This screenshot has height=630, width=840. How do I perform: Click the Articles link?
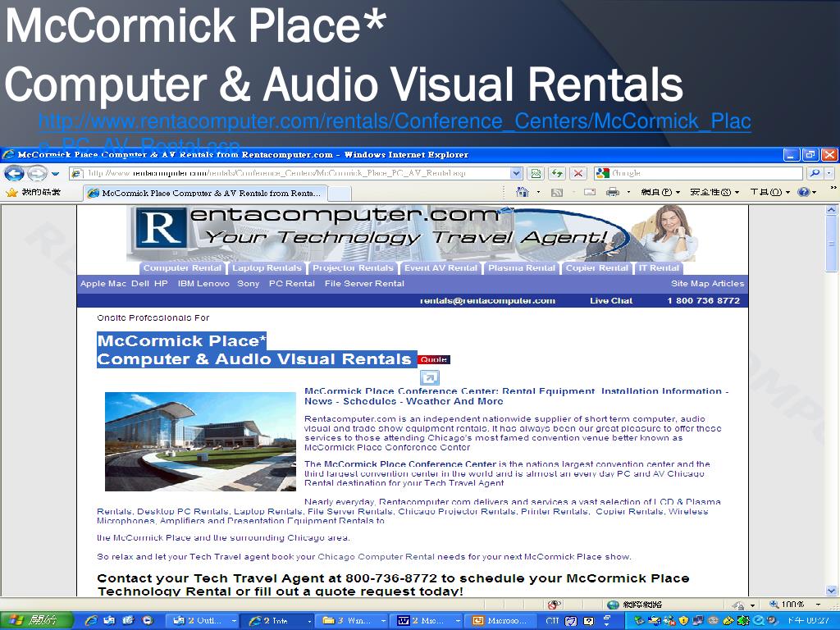tap(728, 283)
